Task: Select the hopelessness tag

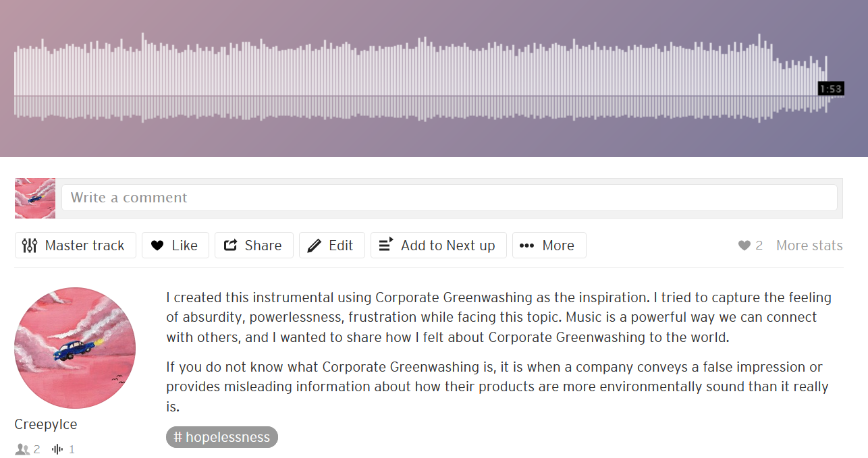Action: coord(222,437)
